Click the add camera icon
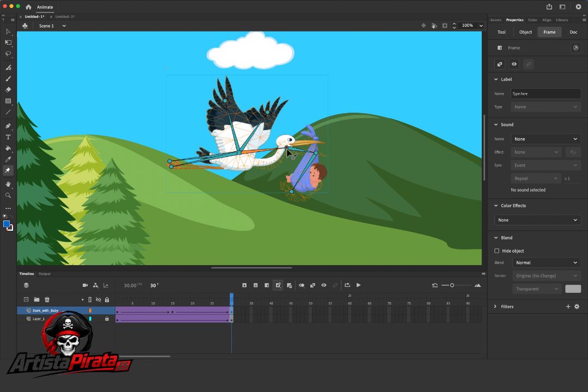 point(85,285)
